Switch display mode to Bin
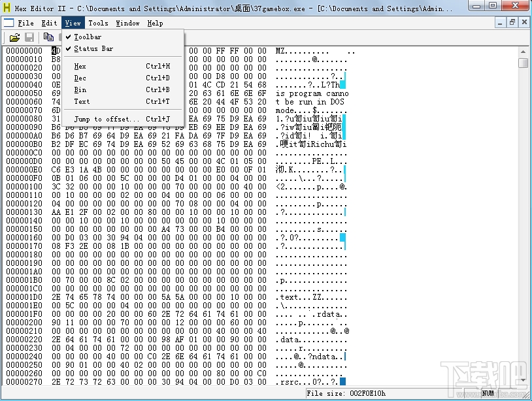532x401 pixels. [79, 89]
